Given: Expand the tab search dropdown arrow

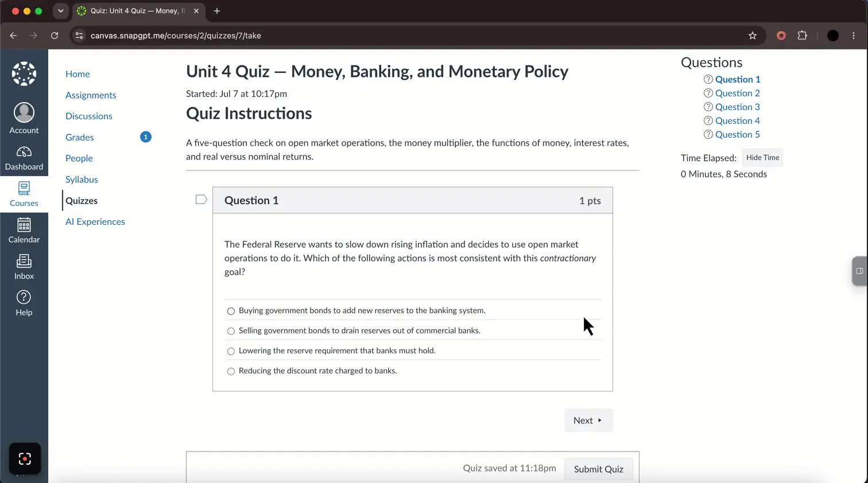Looking at the screenshot, I should [60, 11].
